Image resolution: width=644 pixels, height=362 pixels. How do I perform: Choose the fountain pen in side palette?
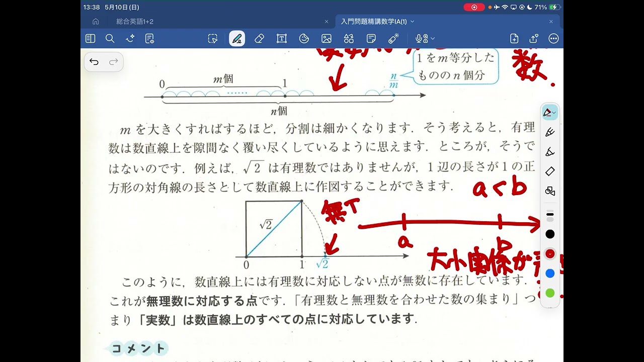(550, 132)
